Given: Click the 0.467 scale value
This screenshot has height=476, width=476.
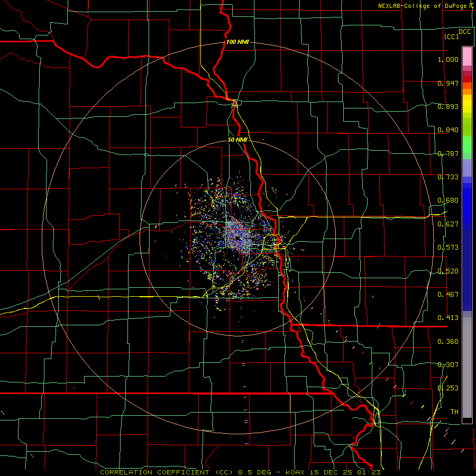Looking at the screenshot, I should [448, 295].
